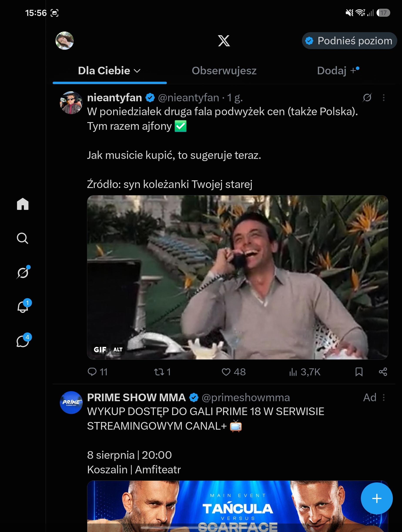Open Grok from the sidebar
This screenshot has height=532, width=402.
pyautogui.click(x=23, y=272)
